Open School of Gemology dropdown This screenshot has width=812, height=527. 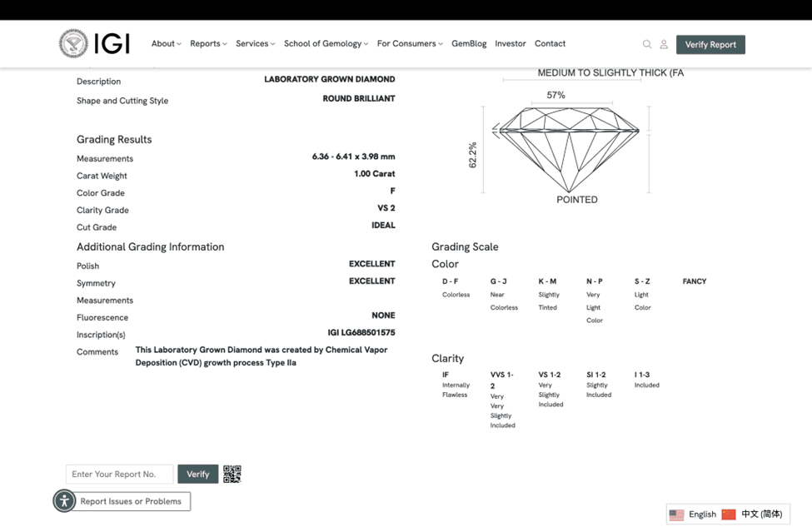tap(326, 43)
